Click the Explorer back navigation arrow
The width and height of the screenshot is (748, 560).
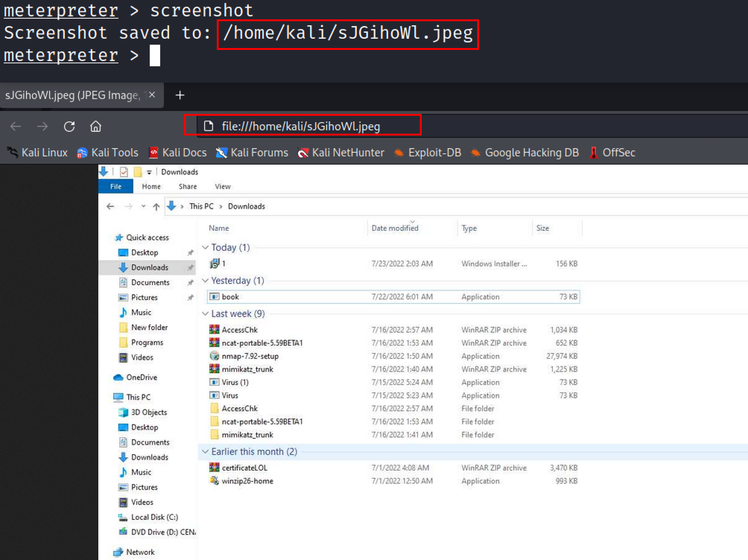click(110, 206)
